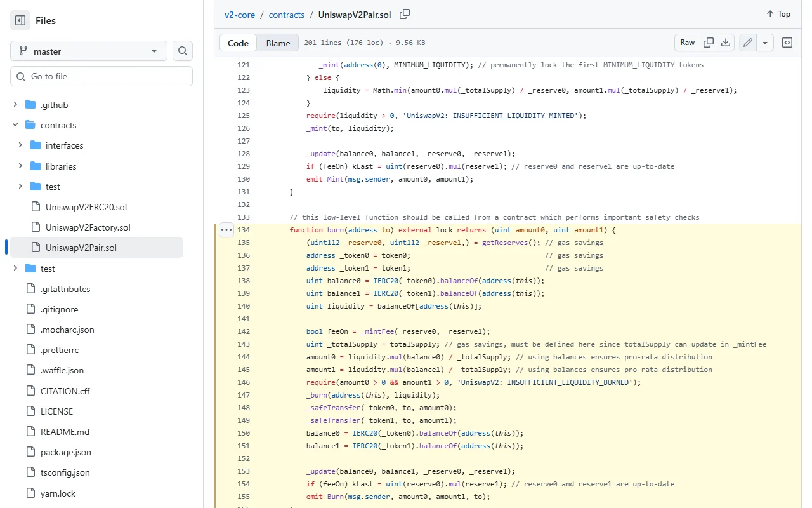Switch to the Blame view tab
The width and height of the screenshot is (812, 508).
pos(278,43)
